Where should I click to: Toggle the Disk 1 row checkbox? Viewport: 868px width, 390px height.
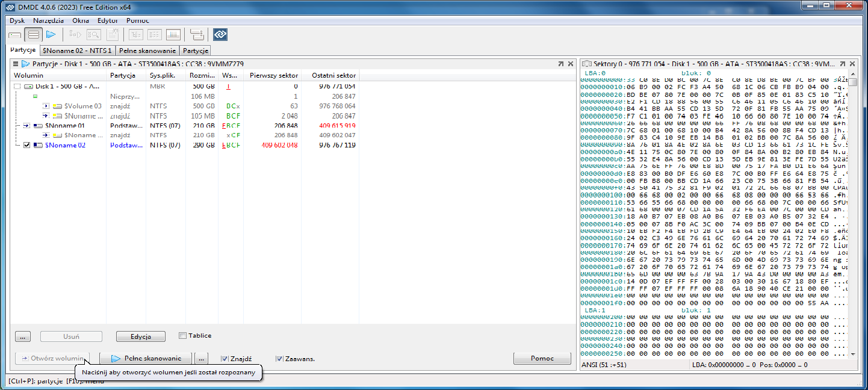17,87
